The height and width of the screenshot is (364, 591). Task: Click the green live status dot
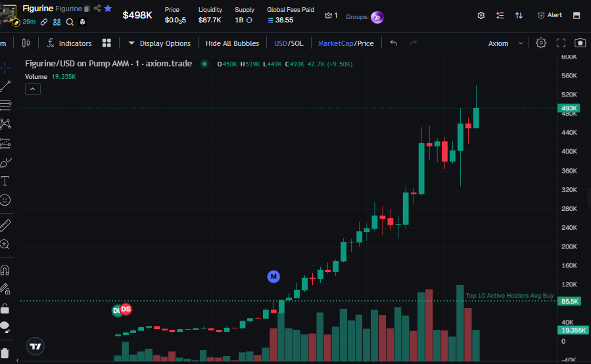click(204, 64)
